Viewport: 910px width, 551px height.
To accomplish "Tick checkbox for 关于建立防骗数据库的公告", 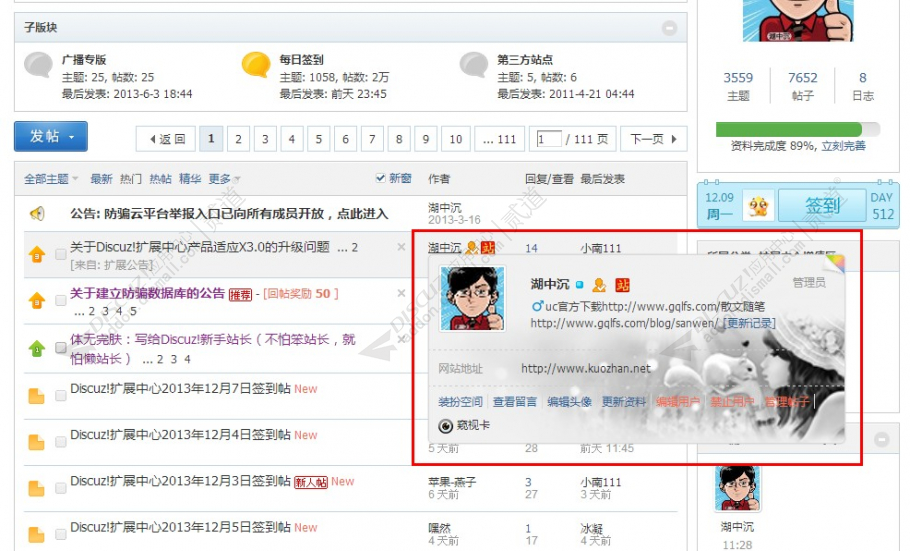I will point(60,300).
